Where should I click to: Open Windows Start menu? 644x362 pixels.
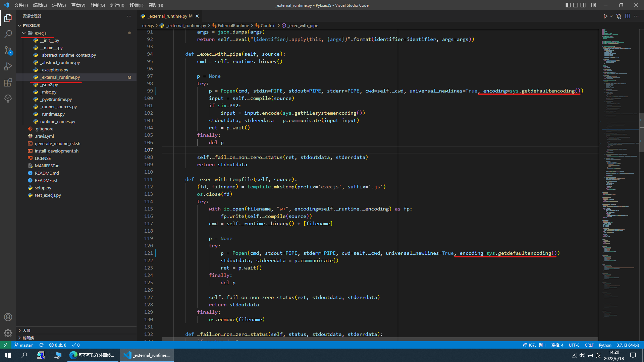pos(8,355)
